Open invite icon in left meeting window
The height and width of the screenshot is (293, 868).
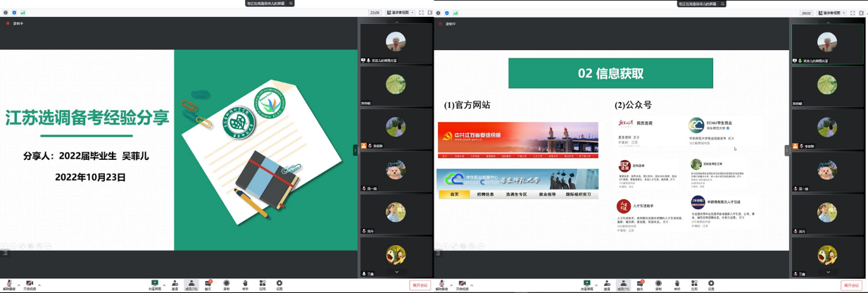(175, 284)
